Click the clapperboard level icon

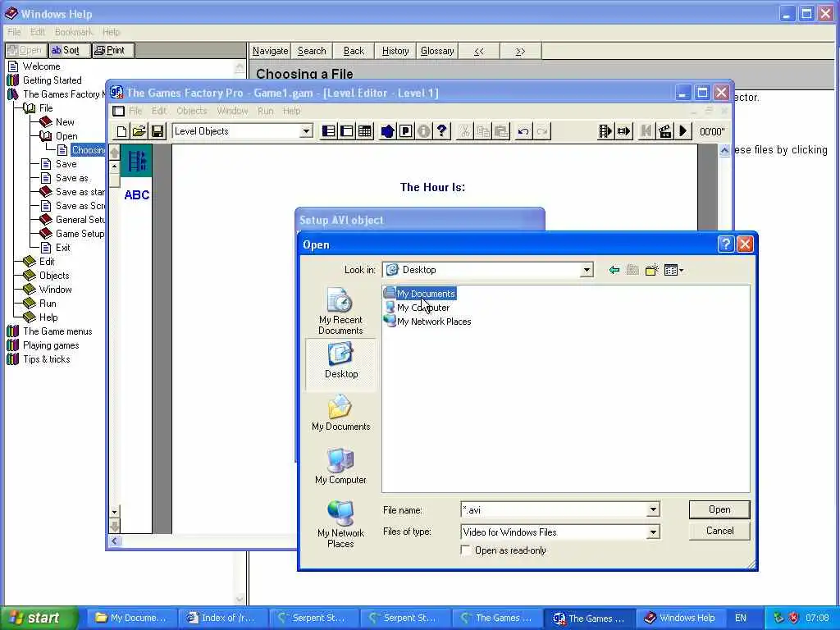pyautogui.click(x=664, y=131)
